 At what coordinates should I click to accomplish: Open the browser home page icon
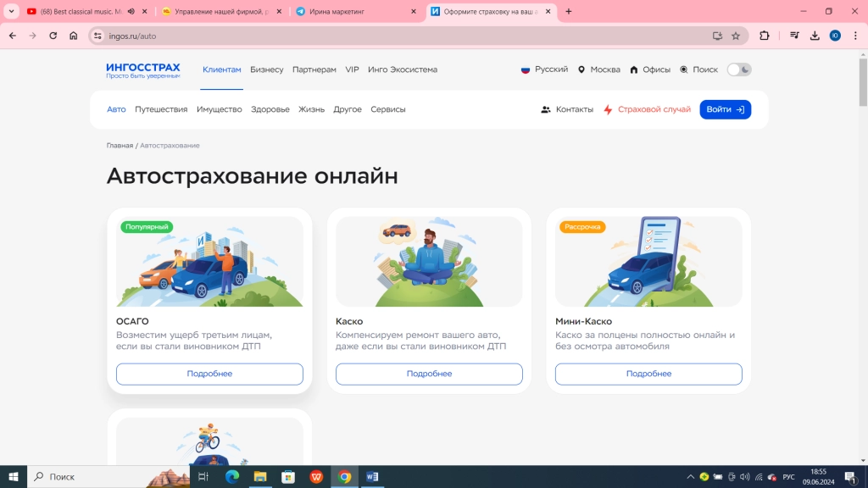73,36
